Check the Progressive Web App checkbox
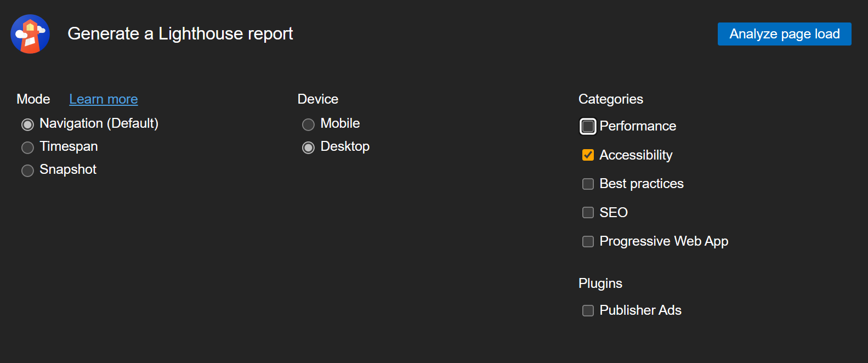Screen dimensions: 868x363 [588, 241]
